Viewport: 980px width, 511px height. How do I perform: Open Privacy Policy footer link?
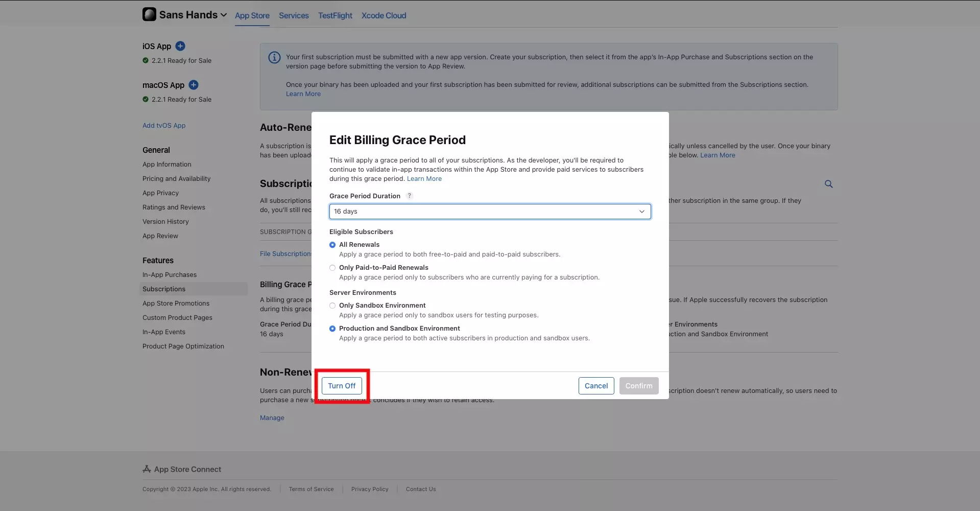click(x=370, y=490)
